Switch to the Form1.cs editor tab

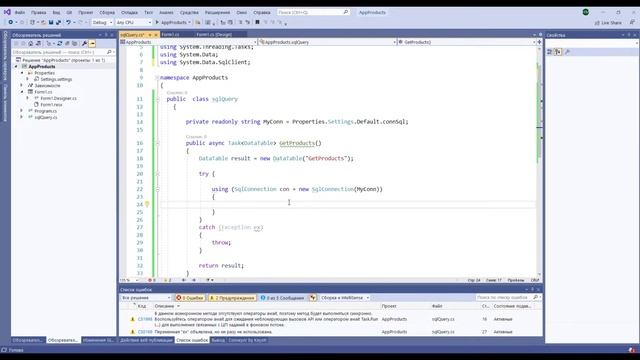point(170,35)
